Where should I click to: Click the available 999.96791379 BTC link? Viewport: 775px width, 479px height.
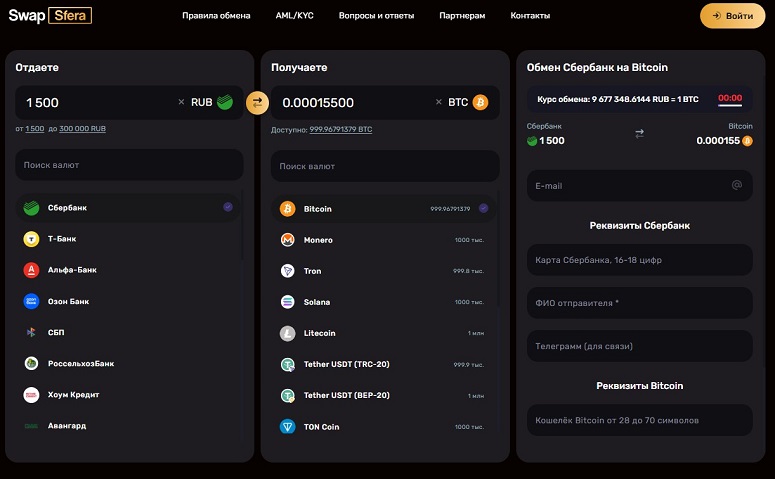341,130
